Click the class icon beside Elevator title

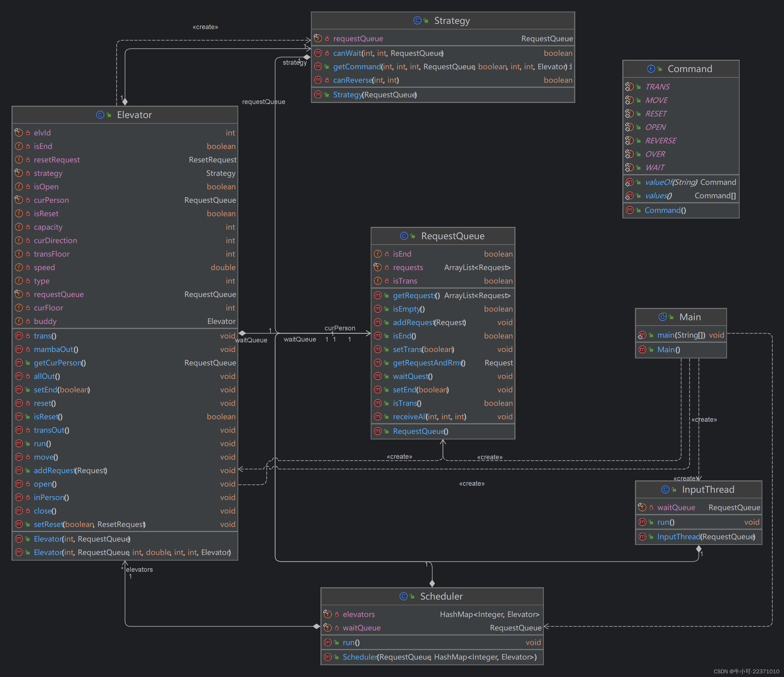(100, 115)
